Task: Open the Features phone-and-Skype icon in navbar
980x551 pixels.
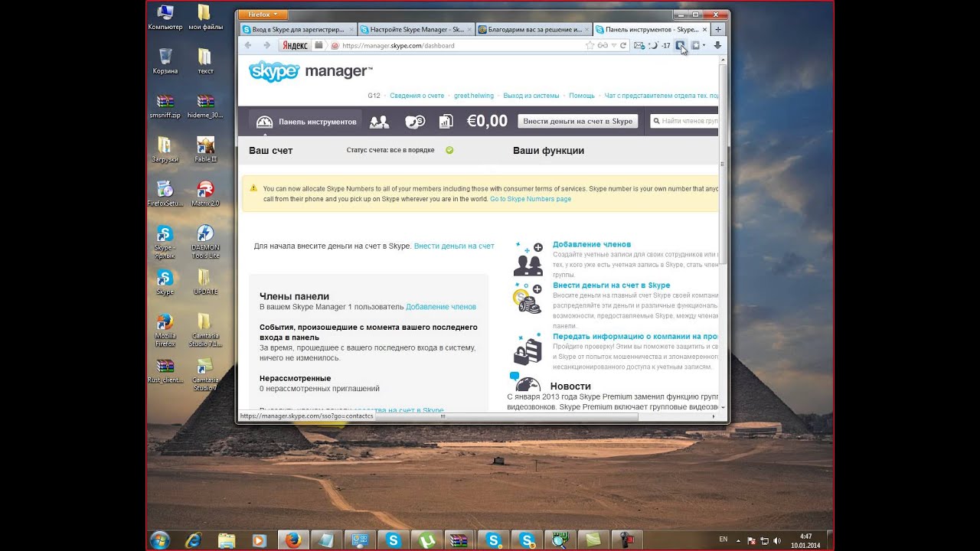Action: tap(415, 122)
